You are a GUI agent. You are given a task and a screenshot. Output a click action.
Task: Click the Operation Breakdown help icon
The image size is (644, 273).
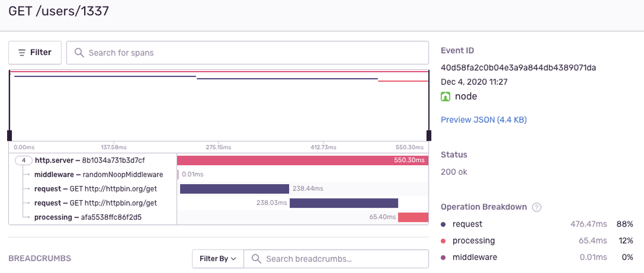(x=537, y=207)
